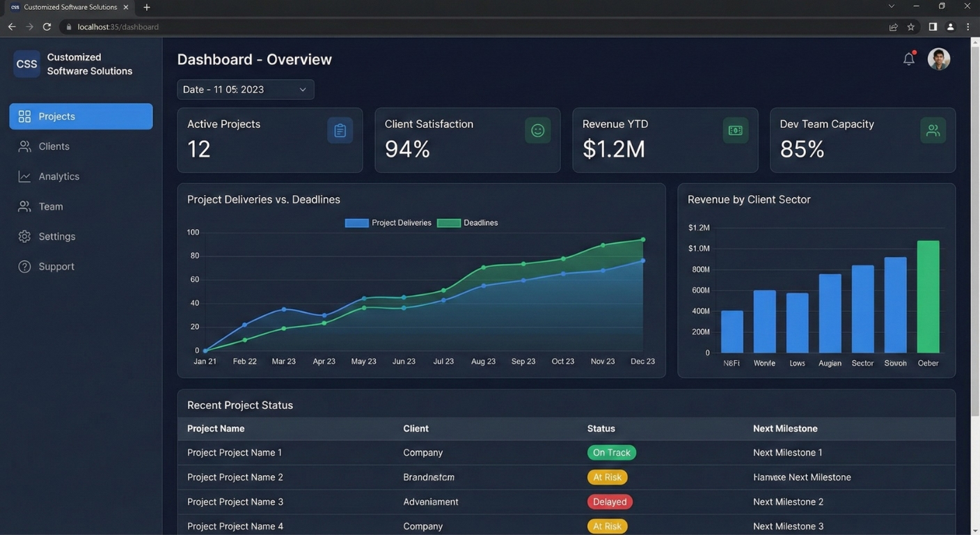Open Analytics in the sidebar
Screen dimensions: 980x535
click(58, 176)
